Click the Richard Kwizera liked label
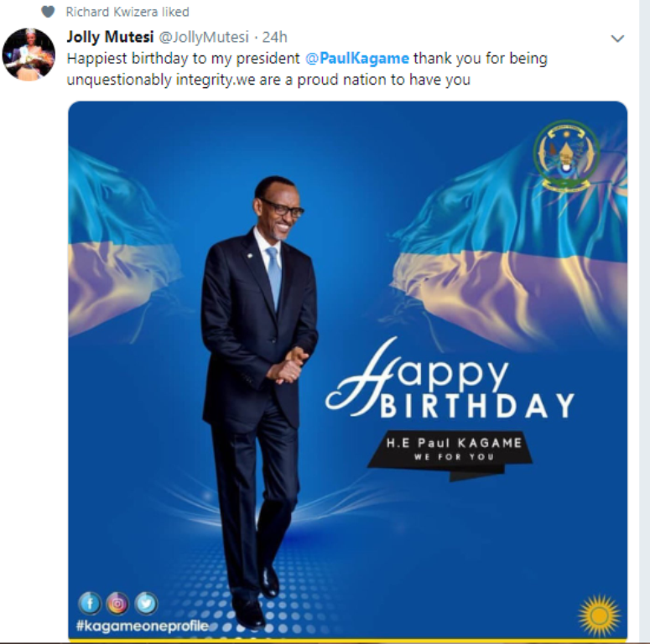The height and width of the screenshot is (644, 650). [x=127, y=12]
